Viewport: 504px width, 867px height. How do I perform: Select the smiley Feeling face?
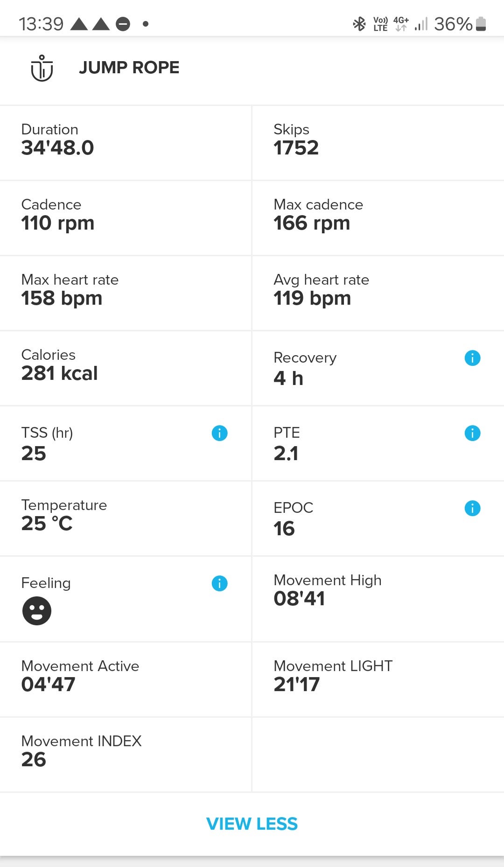pos(37,610)
